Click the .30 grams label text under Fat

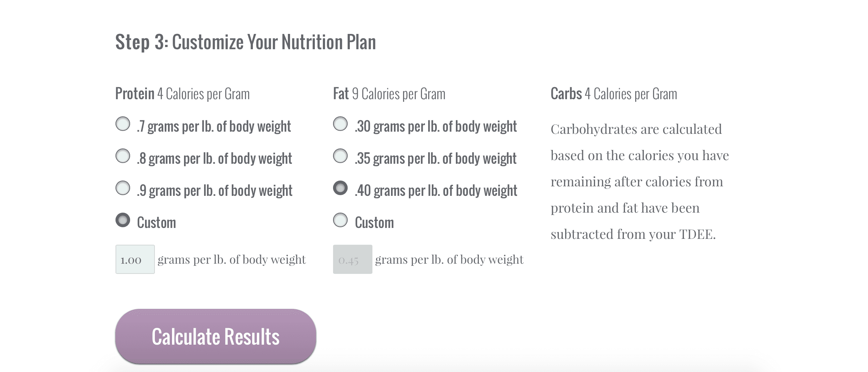tap(436, 127)
